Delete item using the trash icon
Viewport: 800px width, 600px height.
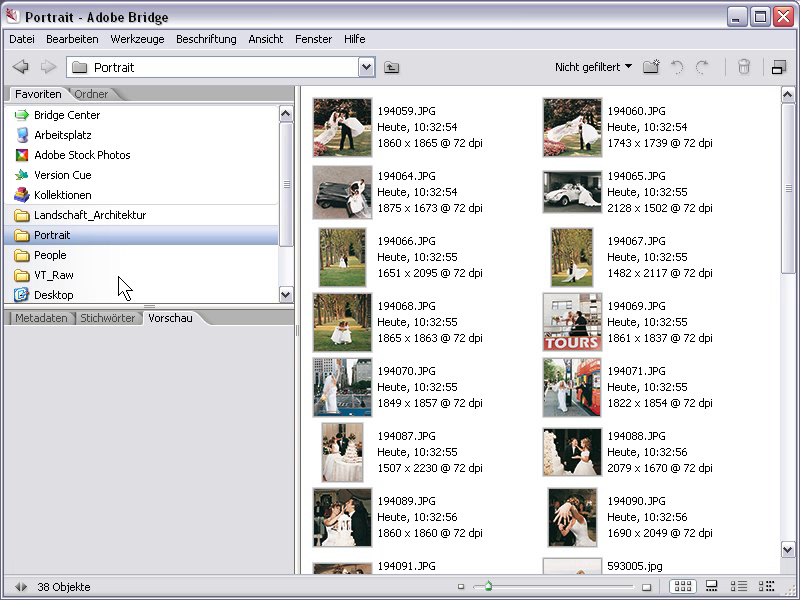click(x=744, y=67)
